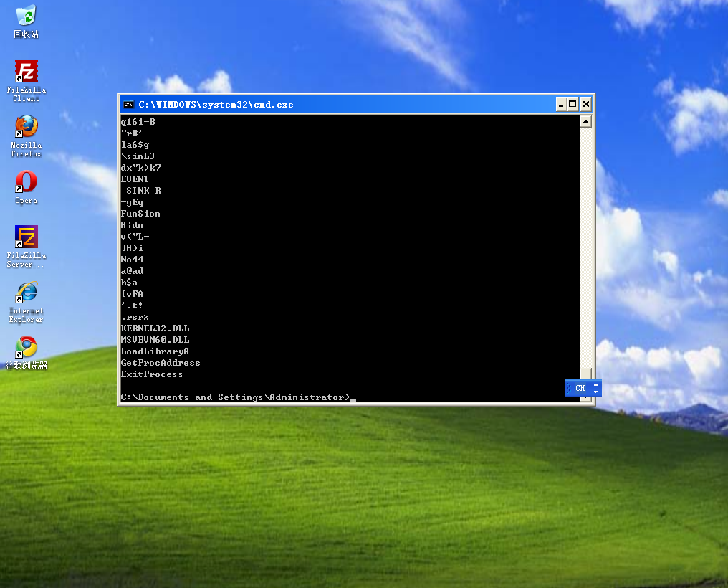Maximize the cmd.exe window

pos(573,105)
